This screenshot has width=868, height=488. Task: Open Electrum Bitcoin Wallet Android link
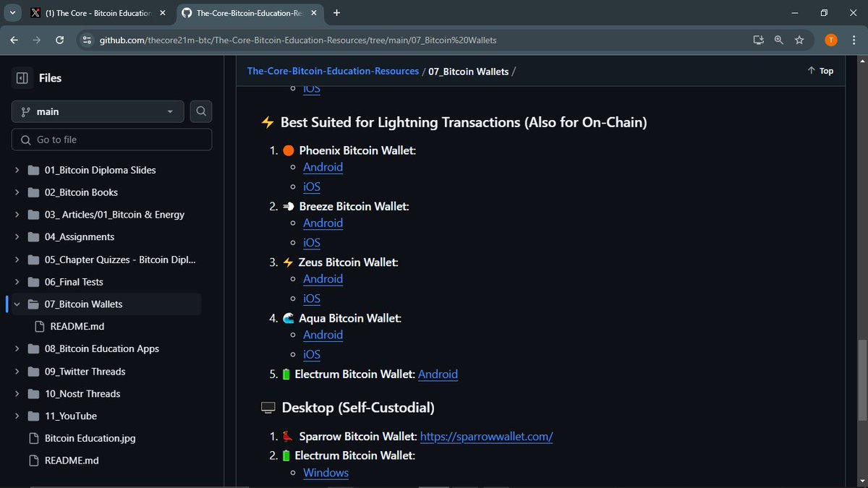438,374
